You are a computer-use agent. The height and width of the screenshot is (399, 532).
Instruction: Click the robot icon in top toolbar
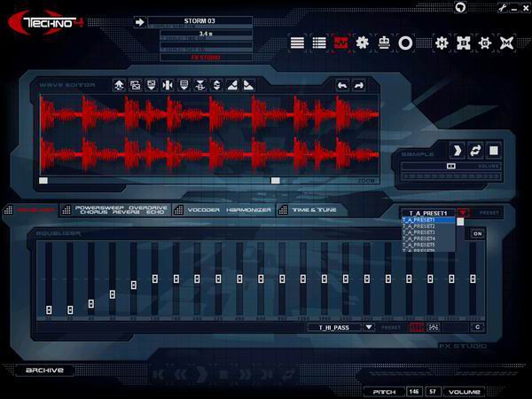384,42
